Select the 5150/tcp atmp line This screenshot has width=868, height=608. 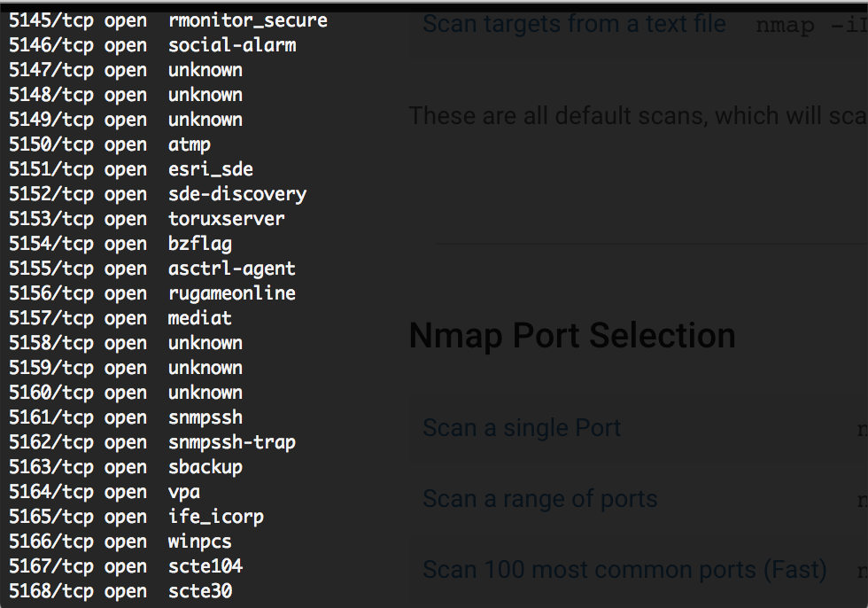[x=110, y=144]
